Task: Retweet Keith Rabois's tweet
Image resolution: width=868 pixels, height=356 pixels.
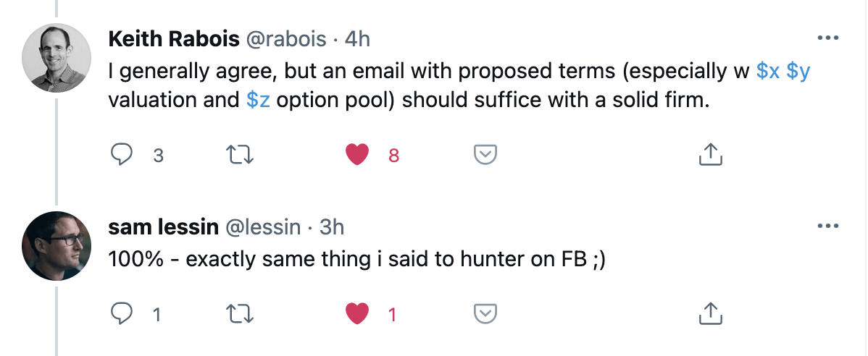Action: (235, 154)
